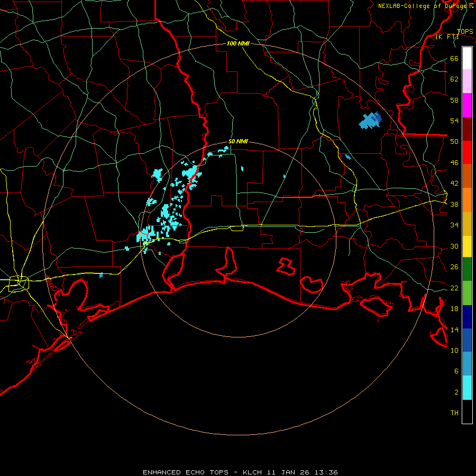Click the black TH threshold swatch
The width and height of the screenshot is (476, 476).
[467, 411]
